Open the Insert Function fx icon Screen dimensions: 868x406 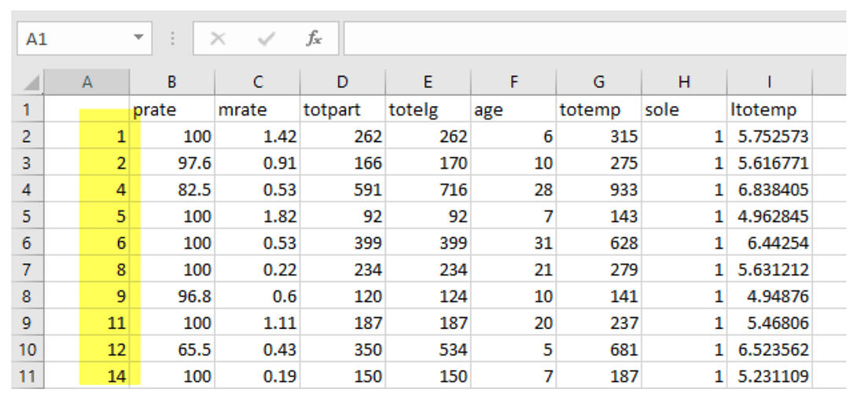(x=314, y=38)
